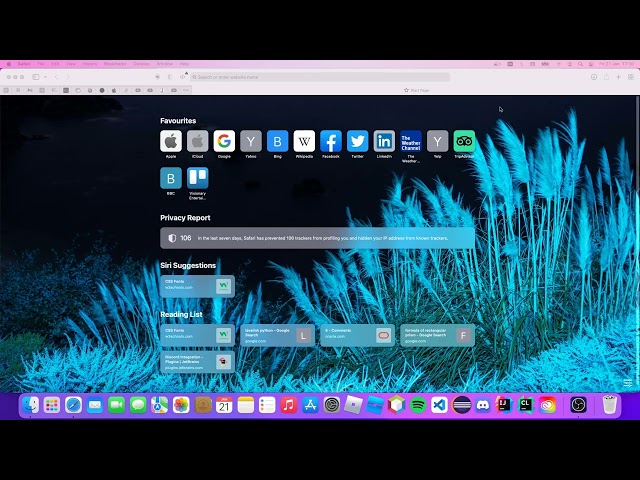Open the Trello Visionary favourite tile

(x=198, y=178)
